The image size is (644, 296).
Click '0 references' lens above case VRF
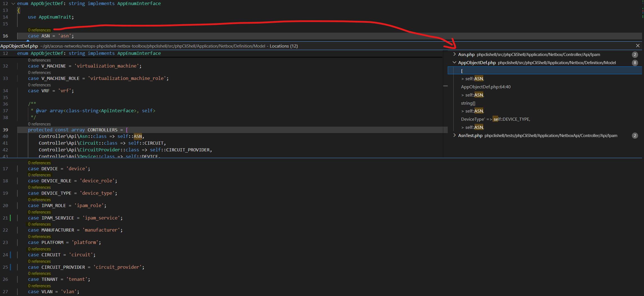click(39, 85)
